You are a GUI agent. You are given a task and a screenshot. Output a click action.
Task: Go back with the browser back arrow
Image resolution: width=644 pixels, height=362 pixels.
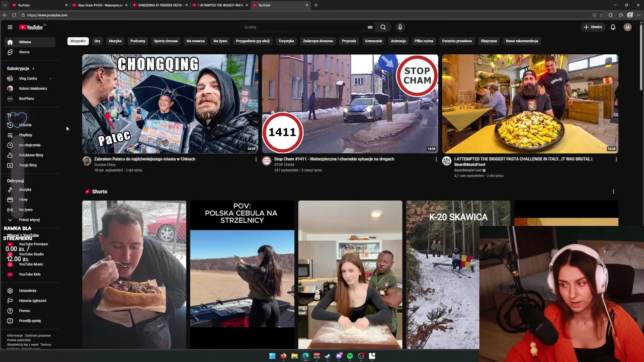6,15
